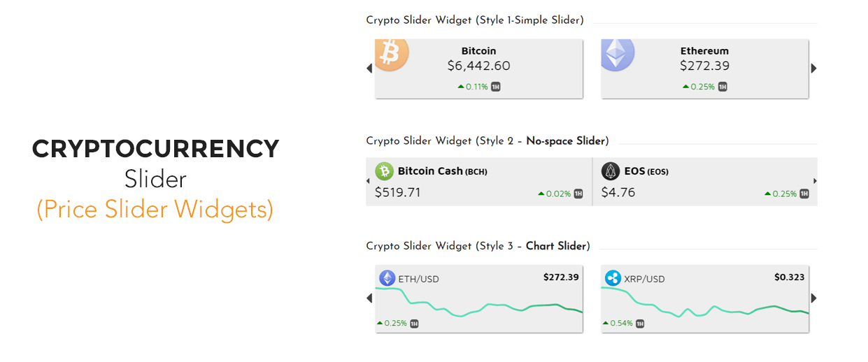The image size is (868, 362).
Task: Click the ETH/USD price chart line
Action: pyautogui.click(x=479, y=304)
